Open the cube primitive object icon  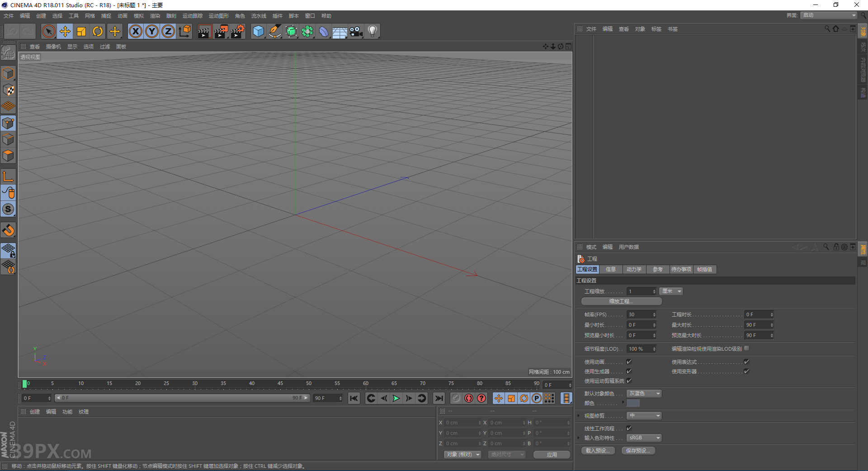[258, 31]
